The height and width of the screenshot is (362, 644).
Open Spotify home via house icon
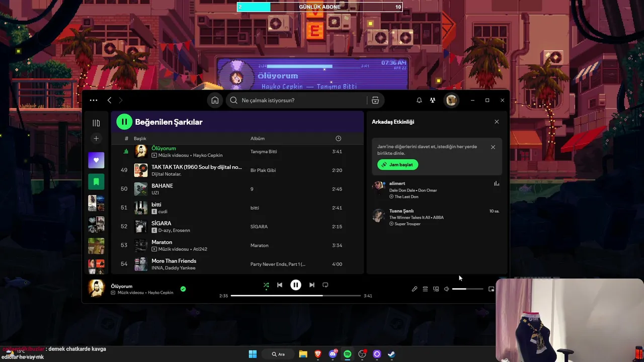click(215, 100)
